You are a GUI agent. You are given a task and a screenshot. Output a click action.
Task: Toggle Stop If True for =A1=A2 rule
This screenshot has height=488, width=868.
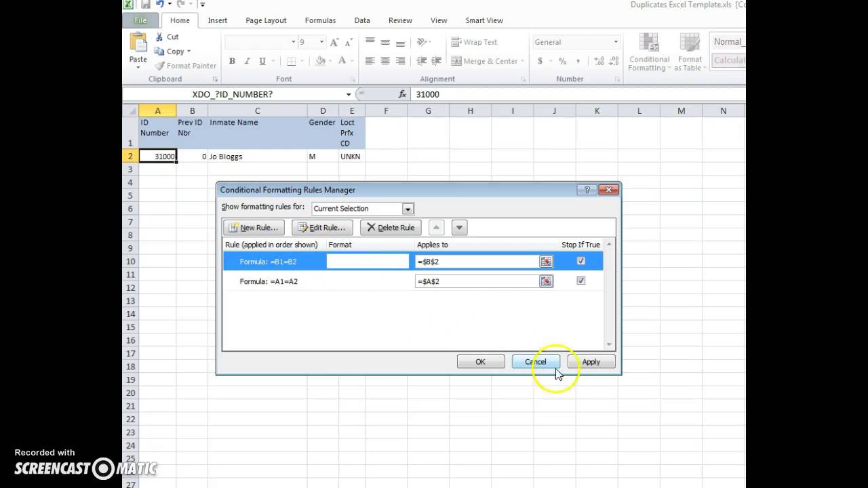581,281
